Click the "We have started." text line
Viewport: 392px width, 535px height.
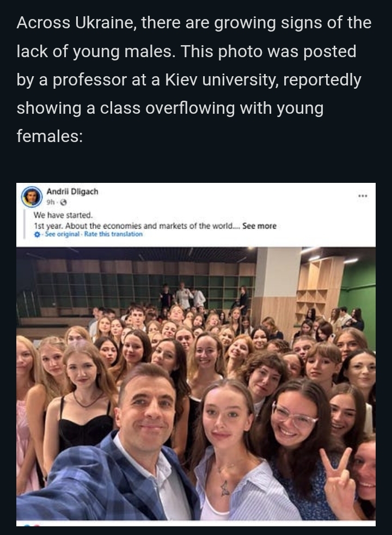63,216
